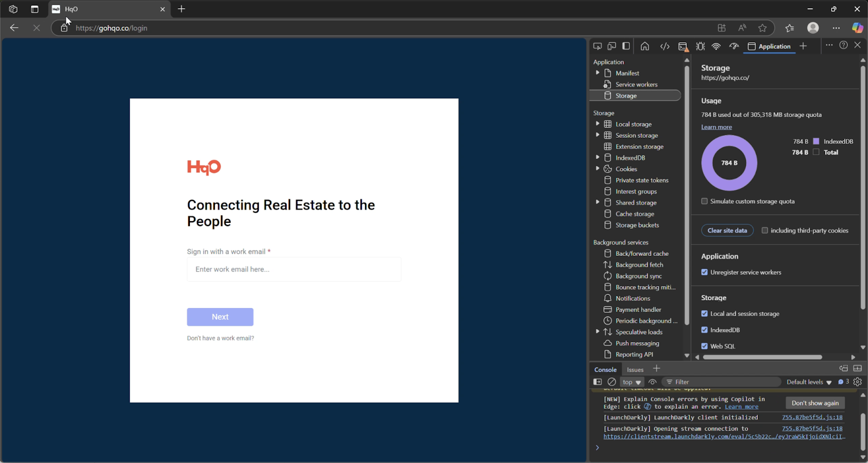Activate the inspect element picker tool
The height and width of the screenshot is (463, 868).
pos(597,46)
